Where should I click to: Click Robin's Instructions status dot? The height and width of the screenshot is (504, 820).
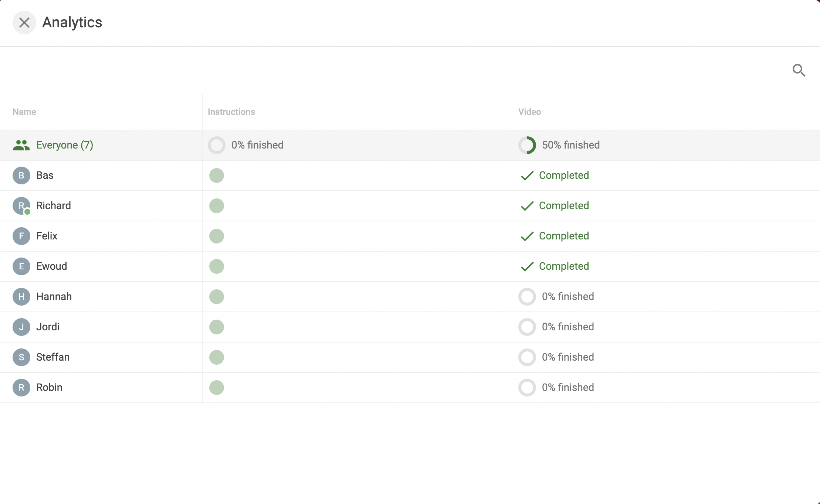217,388
